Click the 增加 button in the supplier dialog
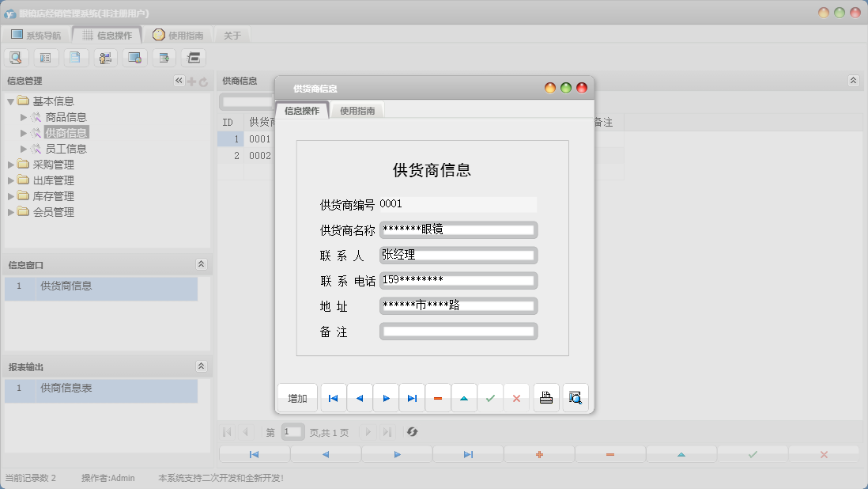The height and width of the screenshot is (489, 868). pos(297,398)
